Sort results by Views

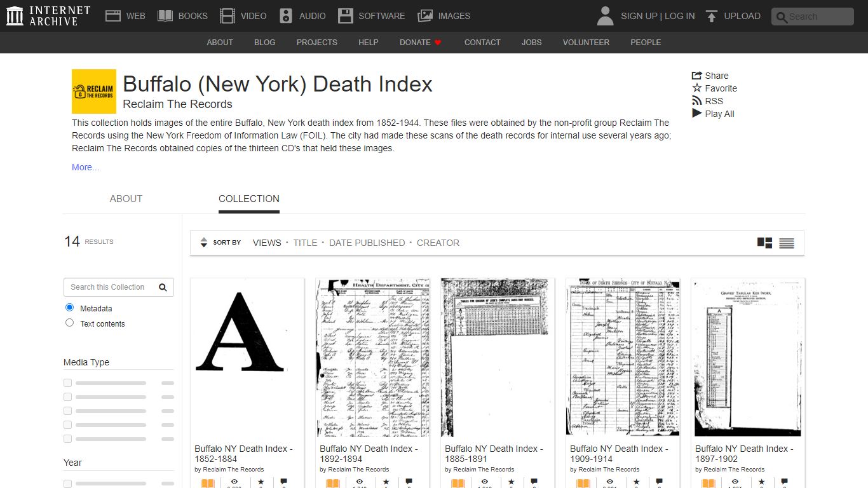267,243
